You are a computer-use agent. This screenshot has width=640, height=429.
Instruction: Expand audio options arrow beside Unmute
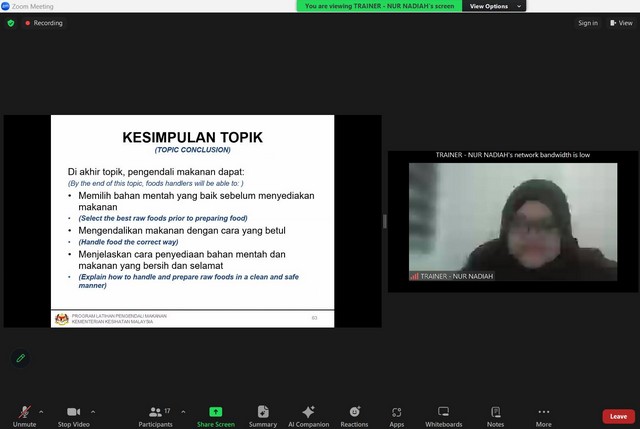41,410
